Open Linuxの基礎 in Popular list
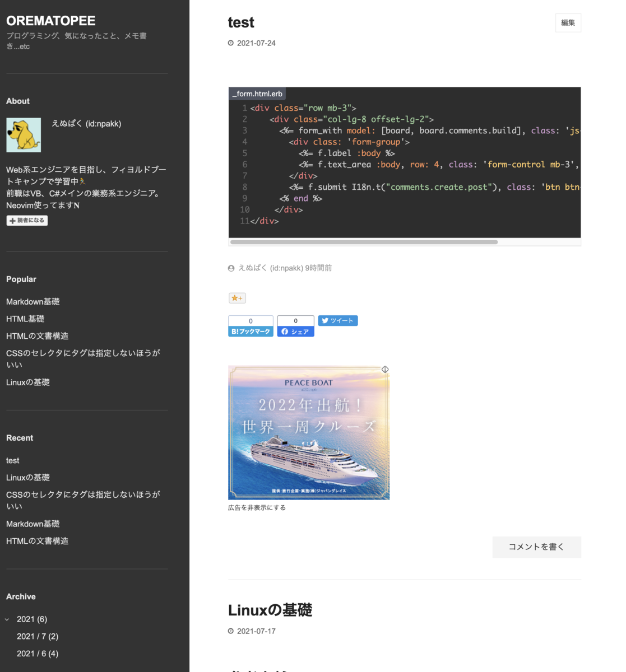The image size is (626, 672). (x=28, y=382)
